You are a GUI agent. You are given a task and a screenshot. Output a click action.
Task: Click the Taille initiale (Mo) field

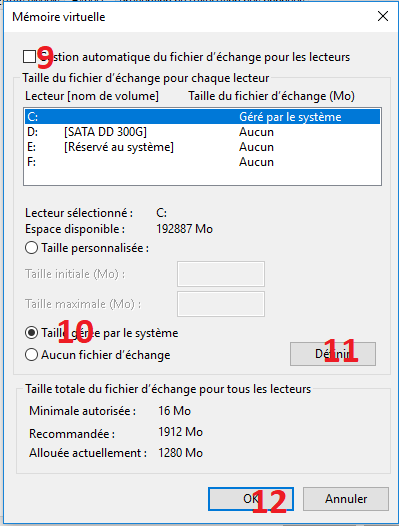click(221, 274)
